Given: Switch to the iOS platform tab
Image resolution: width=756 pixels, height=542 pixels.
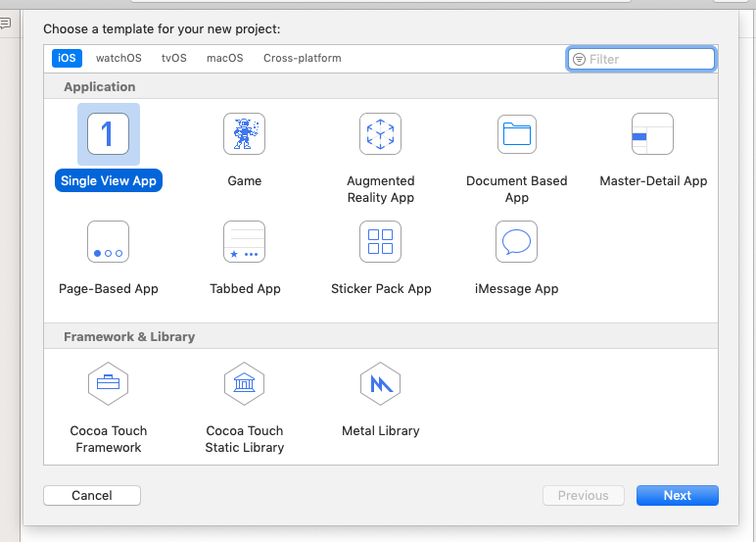Looking at the screenshot, I should click(x=67, y=58).
